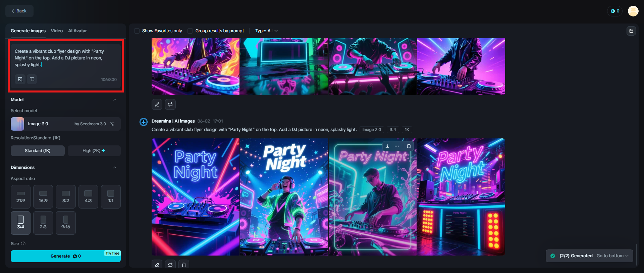Click Go to bottom
This screenshot has height=273, width=644.
(612, 256)
